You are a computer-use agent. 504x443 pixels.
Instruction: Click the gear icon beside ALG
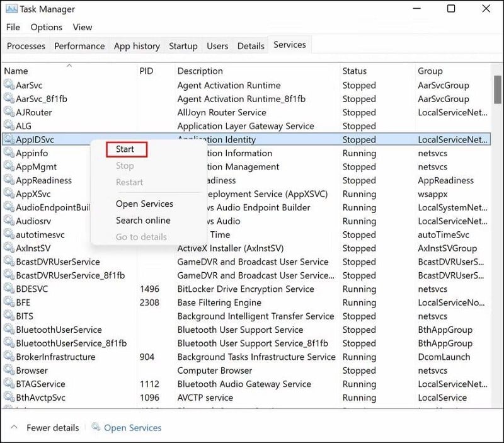pos(9,125)
